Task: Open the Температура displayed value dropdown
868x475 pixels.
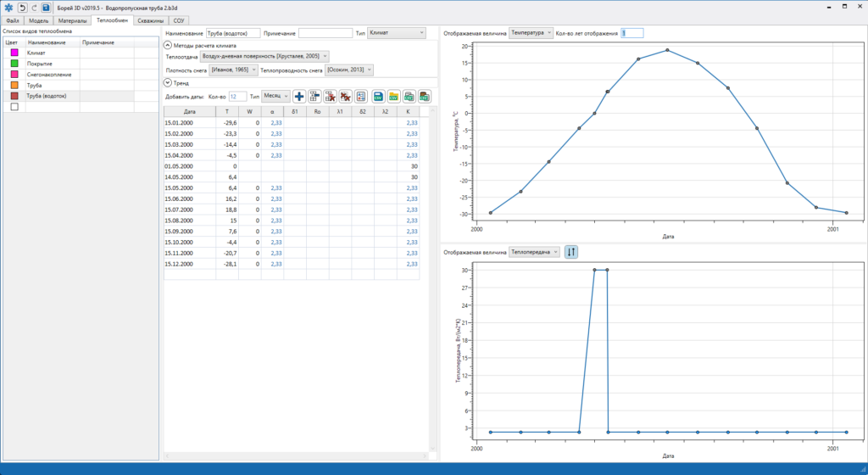Action: tap(531, 33)
